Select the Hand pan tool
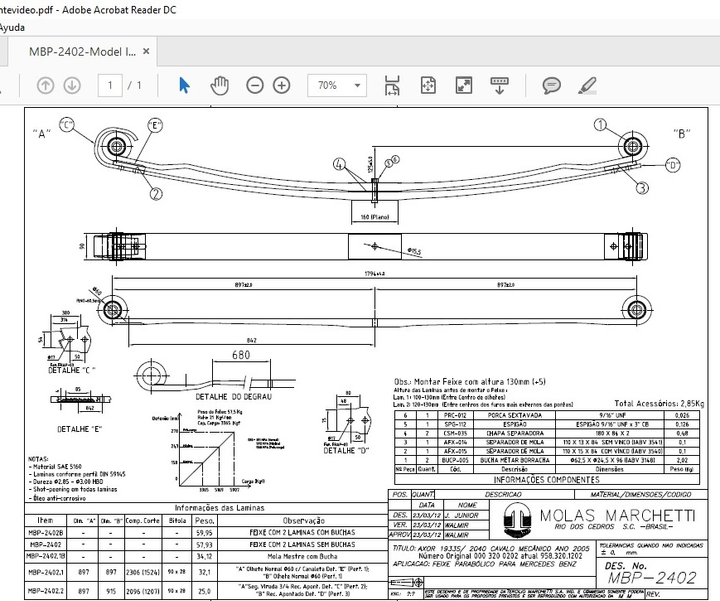Image resolution: width=720 pixels, height=601 pixels. point(219,85)
